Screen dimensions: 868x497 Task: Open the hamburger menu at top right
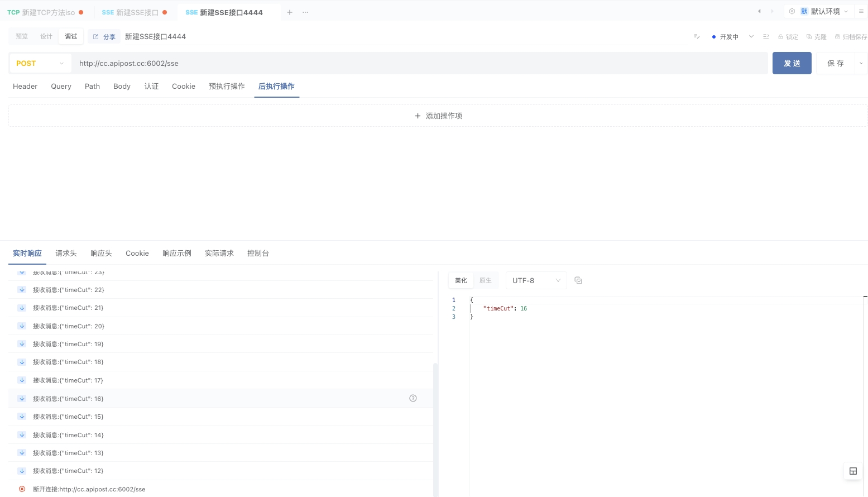[x=861, y=11]
